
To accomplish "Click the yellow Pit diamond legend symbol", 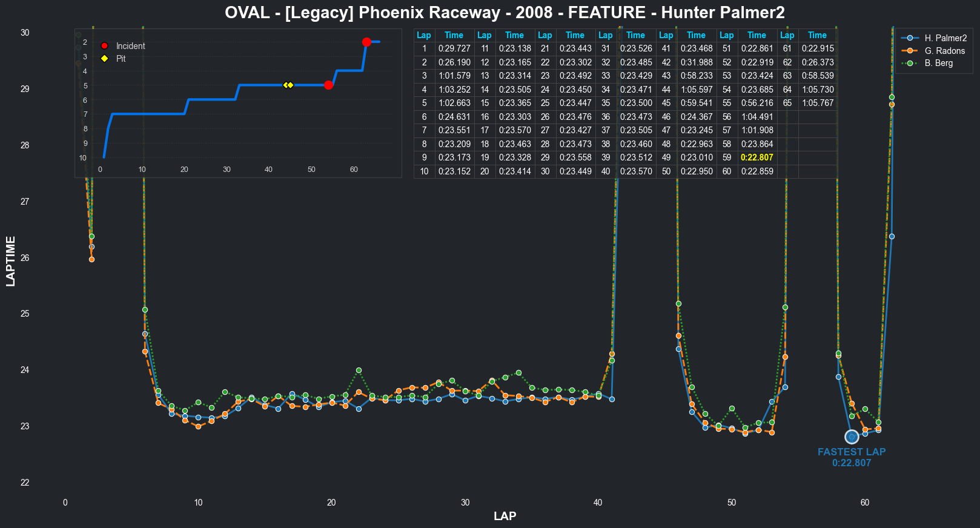I will click(x=104, y=59).
